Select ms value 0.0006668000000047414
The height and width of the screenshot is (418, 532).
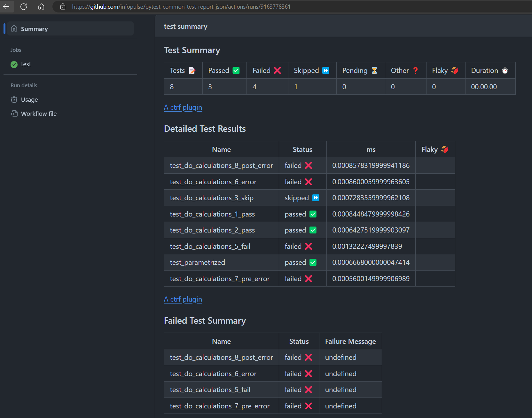click(371, 262)
